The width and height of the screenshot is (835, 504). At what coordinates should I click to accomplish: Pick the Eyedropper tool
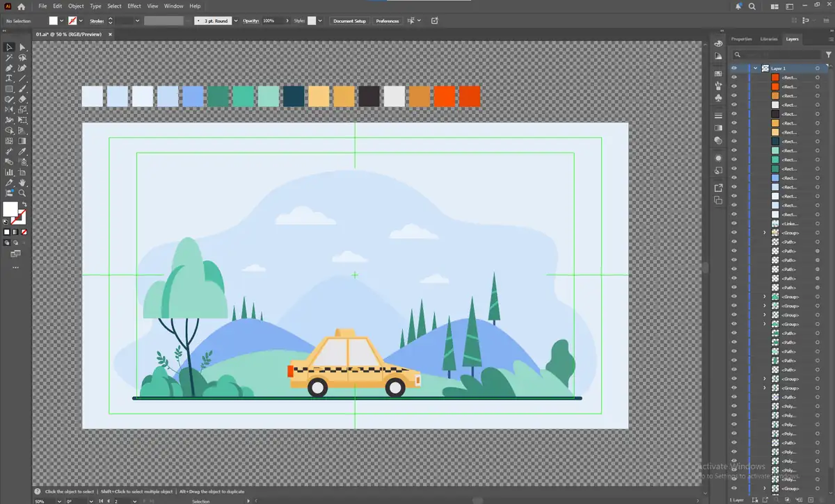click(x=22, y=151)
